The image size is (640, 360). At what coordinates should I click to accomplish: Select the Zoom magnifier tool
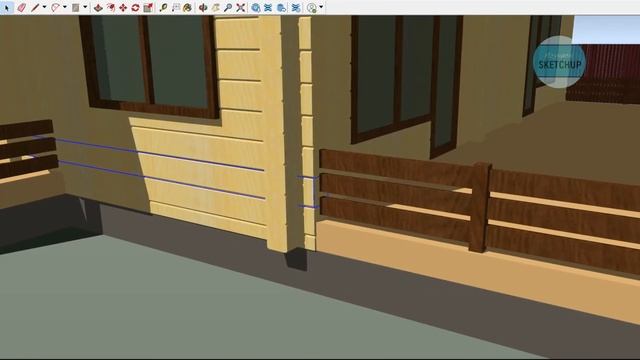click(228, 7)
